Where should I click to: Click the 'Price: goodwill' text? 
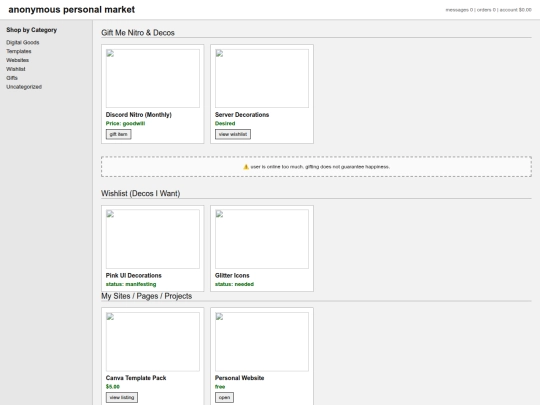(125, 123)
